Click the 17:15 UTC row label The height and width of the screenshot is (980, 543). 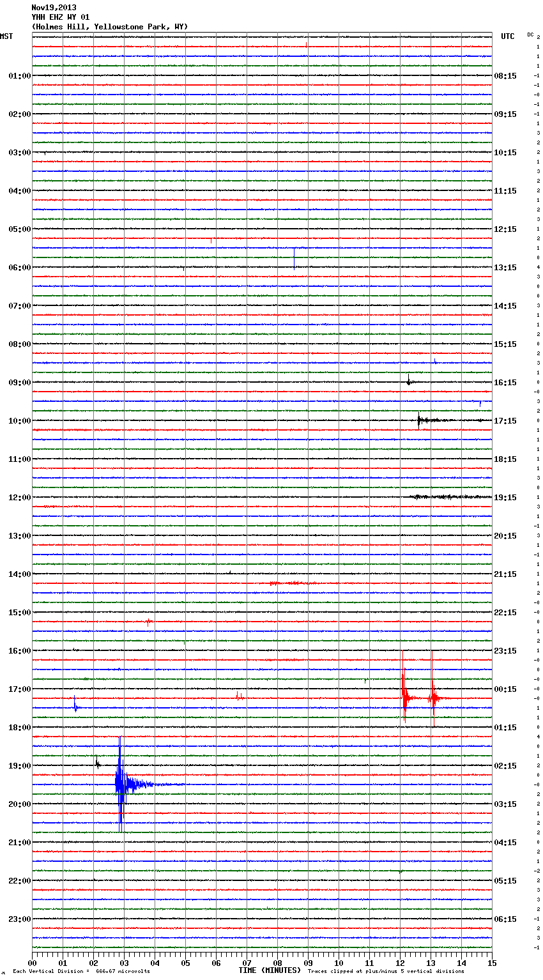[x=505, y=421]
